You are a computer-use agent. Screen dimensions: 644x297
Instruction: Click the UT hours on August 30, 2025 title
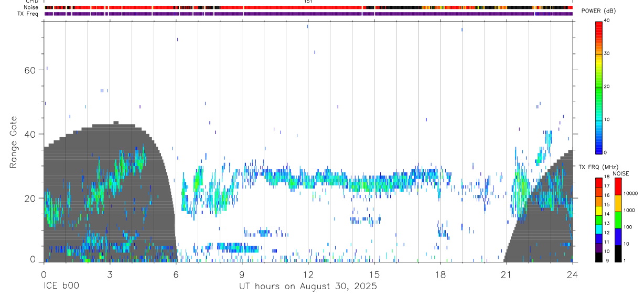[x=308, y=287]
